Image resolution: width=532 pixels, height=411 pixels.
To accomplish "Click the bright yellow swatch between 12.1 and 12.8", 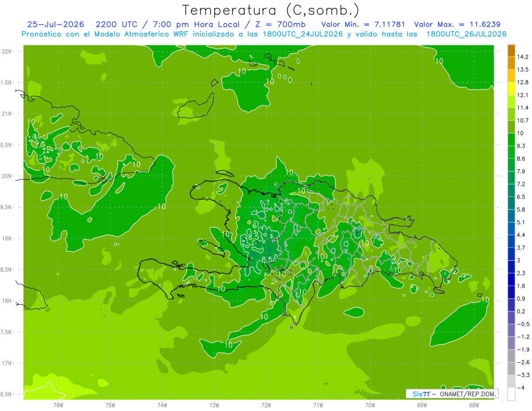I will (511, 89).
